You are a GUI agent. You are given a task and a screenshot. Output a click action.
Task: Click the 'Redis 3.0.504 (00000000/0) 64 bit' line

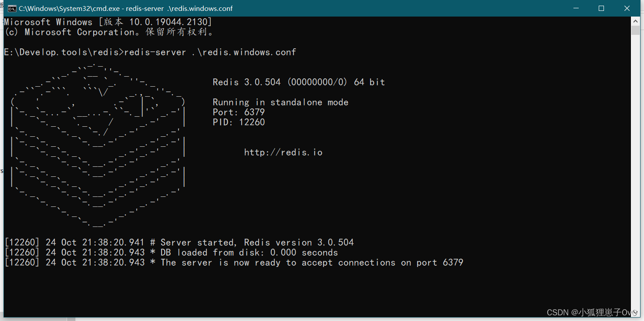pos(299,82)
